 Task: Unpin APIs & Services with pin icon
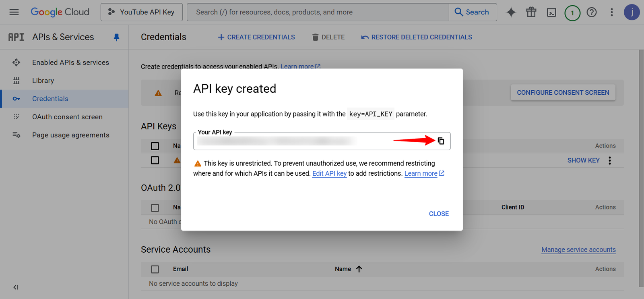[x=116, y=37]
